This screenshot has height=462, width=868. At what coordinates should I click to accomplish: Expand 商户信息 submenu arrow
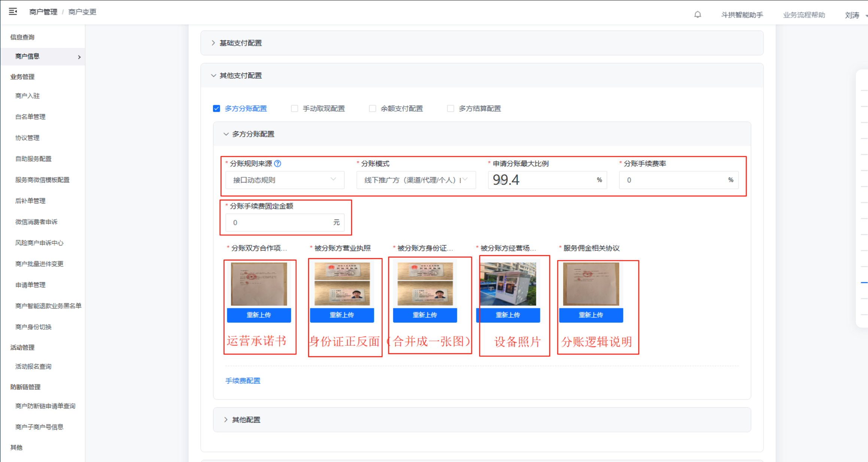click(x=79, y=57)
